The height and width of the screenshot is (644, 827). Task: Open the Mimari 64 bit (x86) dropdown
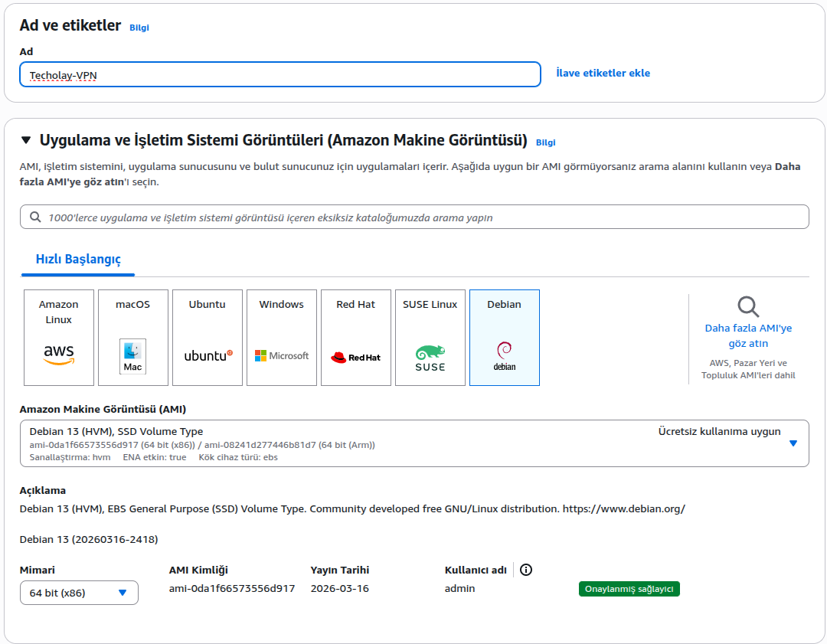coord(79,593)
